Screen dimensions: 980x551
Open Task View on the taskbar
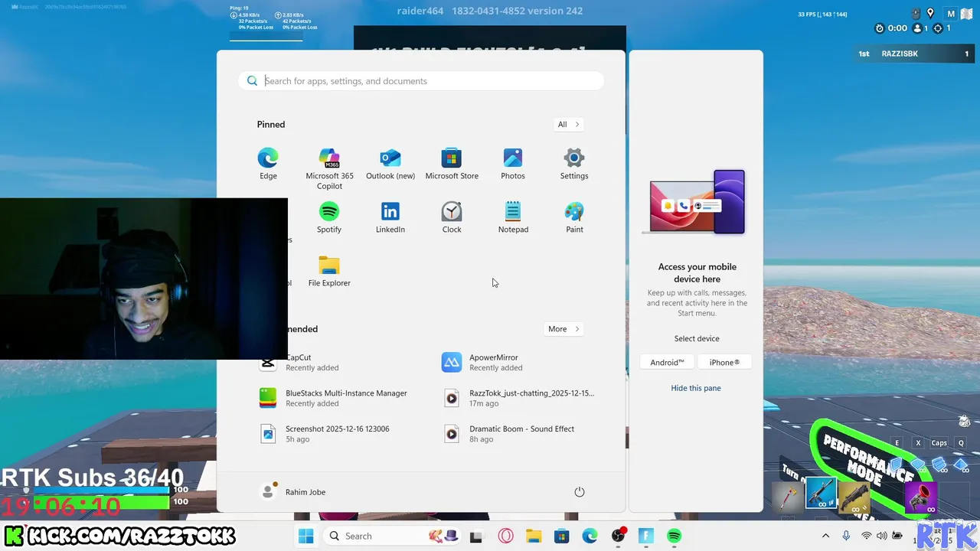pyautogui.click(x=476, y=536)
